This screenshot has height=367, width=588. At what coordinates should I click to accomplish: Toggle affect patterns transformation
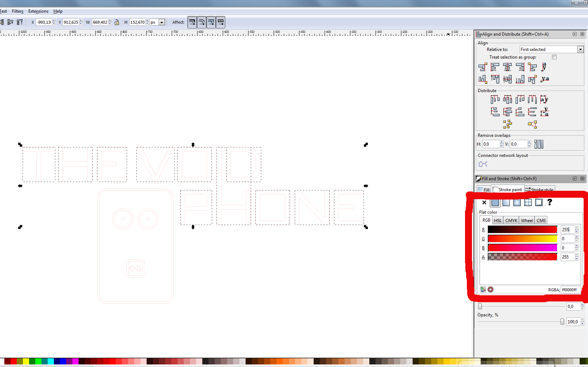(x=220, y=22)
